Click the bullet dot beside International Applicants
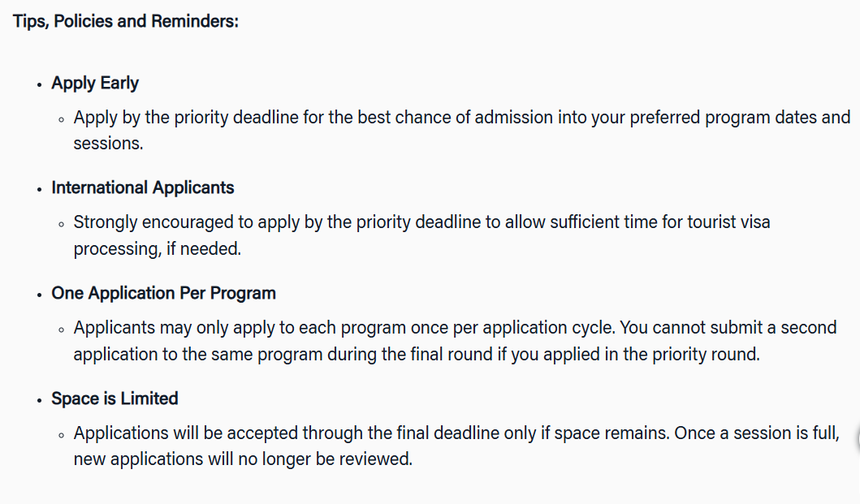This screenshot has width=860, height=504. (x=39, y=189)
